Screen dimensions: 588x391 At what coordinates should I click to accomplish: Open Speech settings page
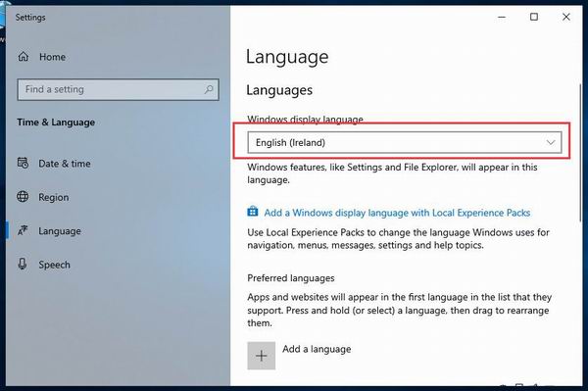(x=54, y=265)
